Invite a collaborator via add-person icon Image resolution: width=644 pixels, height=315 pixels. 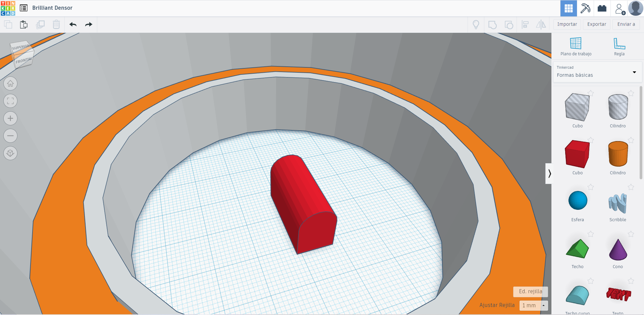click(620, 9)
